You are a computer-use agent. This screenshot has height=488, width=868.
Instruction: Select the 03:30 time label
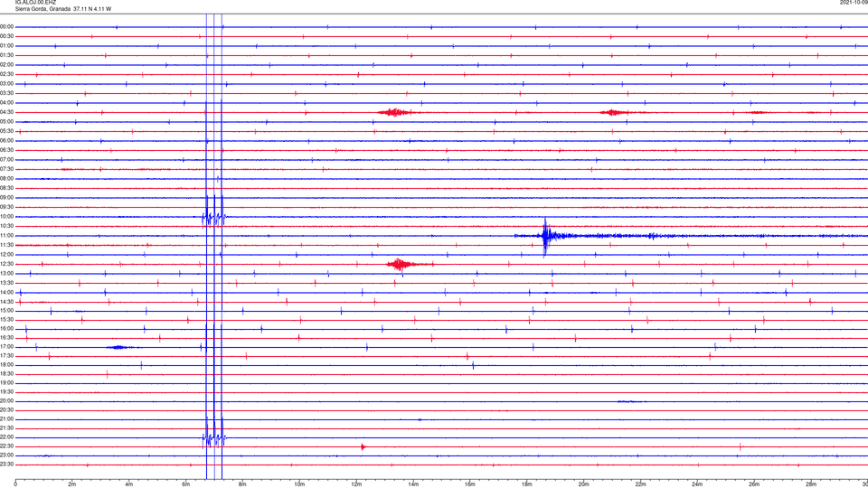pyautogui.click(x=7, y=93)
